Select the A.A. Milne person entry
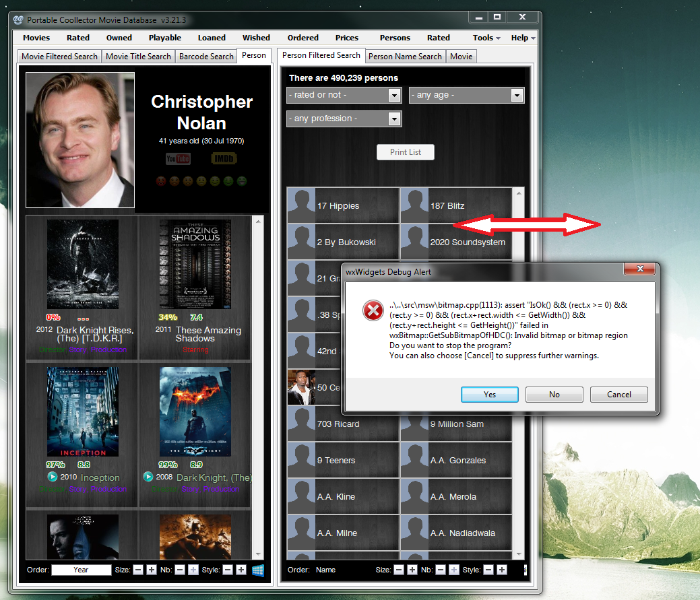This screenshot has width=700, height=600. pos(343,533)
